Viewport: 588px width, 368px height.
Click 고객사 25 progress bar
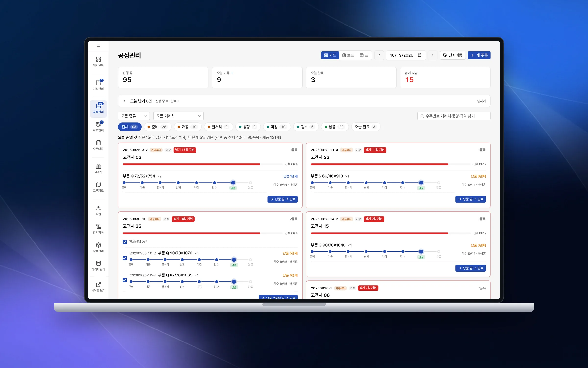202,233
